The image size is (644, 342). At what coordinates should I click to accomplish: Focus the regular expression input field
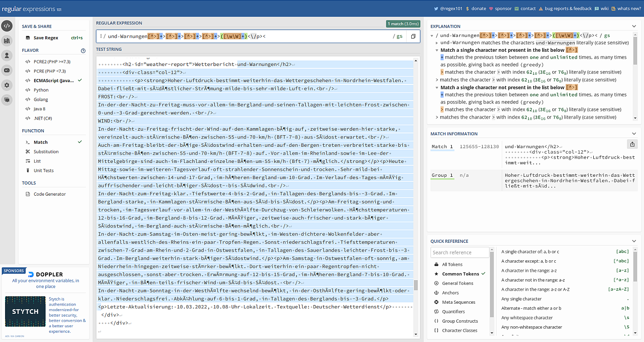point(249,36)
